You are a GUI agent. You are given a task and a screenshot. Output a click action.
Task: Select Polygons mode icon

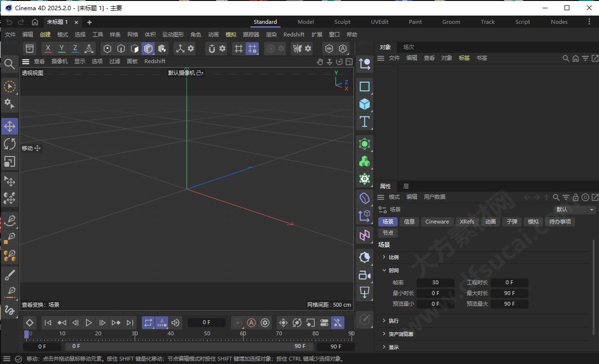click(x=135, y=49)
